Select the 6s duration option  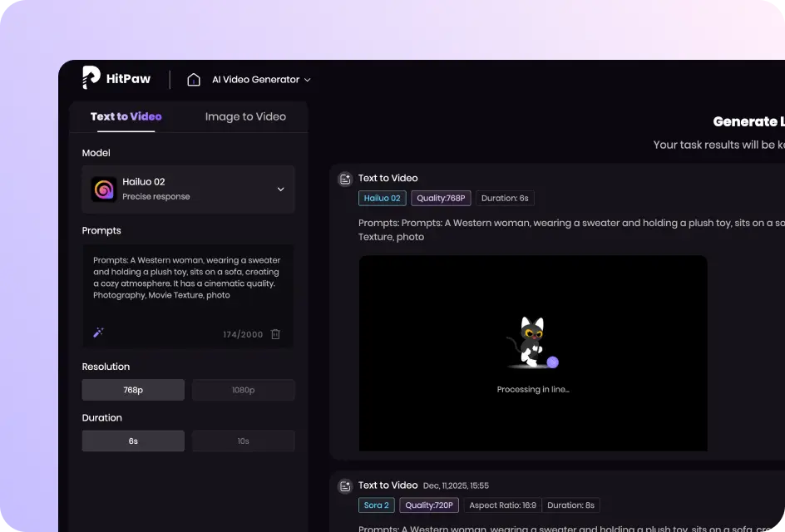[x=133, y=441]
